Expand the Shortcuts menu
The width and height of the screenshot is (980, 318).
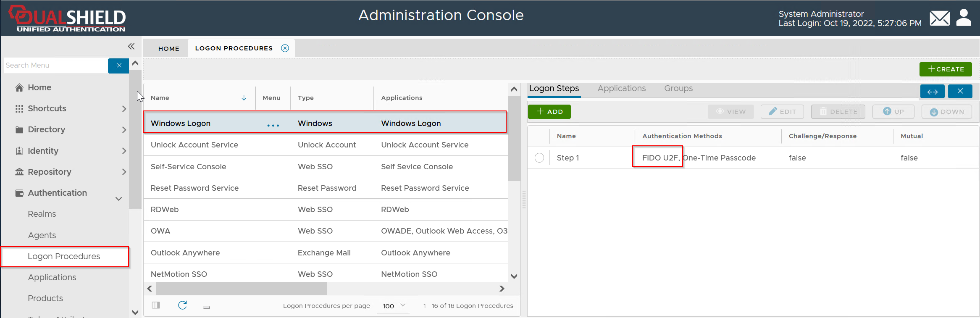pyautogui.click(x=123, y=109)
